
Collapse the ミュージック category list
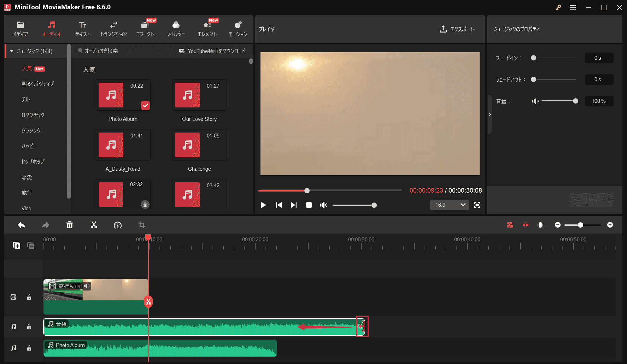tap(12, 51)
